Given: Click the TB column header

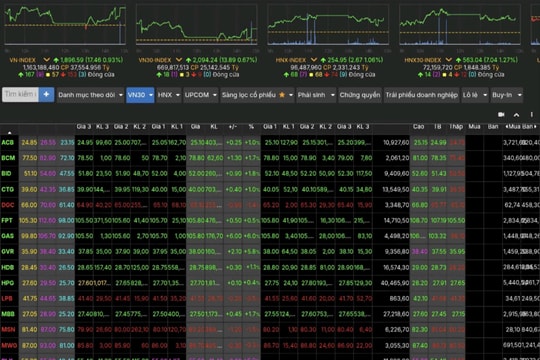Looking at the screenshot, I should [x=437, y=126].
